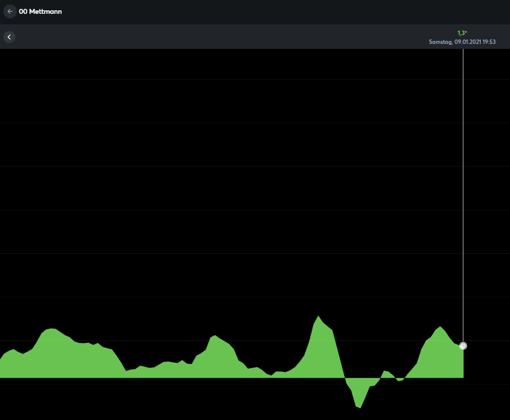Click where the curve first drops below zero
This screenshot has width=510, height=420.
tap(344, 378)
